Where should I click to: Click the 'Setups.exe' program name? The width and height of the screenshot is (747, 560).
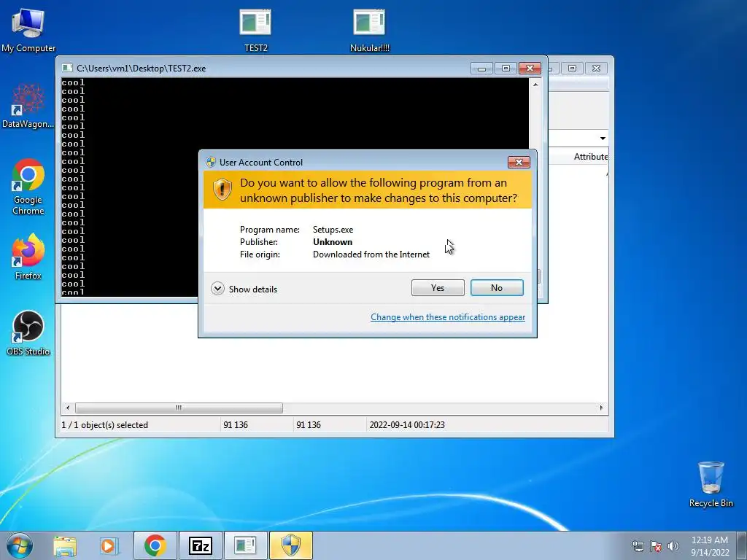tap(333, 230)
